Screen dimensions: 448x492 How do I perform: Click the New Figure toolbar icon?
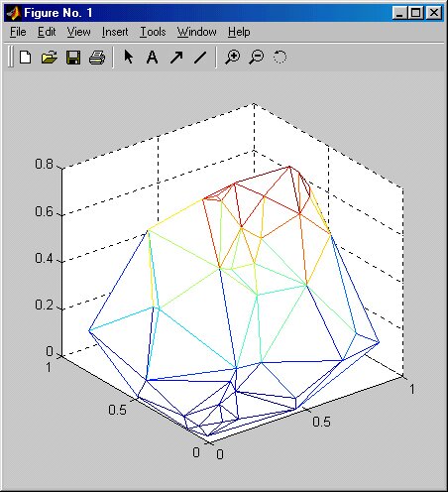coord(26,58)
